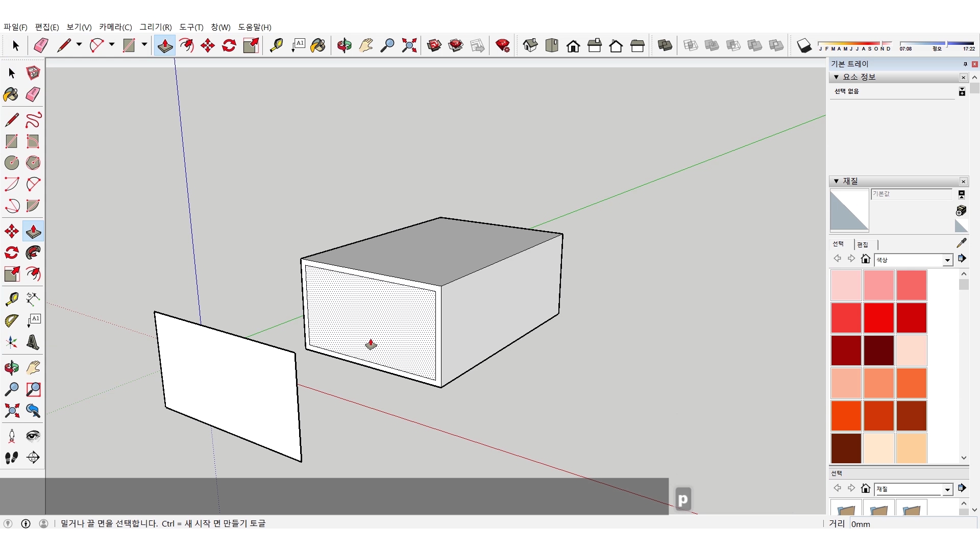This screenshot has width=980, height=551.
Task: Click the Walk footprints tool
Action: click(x=11, y=458)
